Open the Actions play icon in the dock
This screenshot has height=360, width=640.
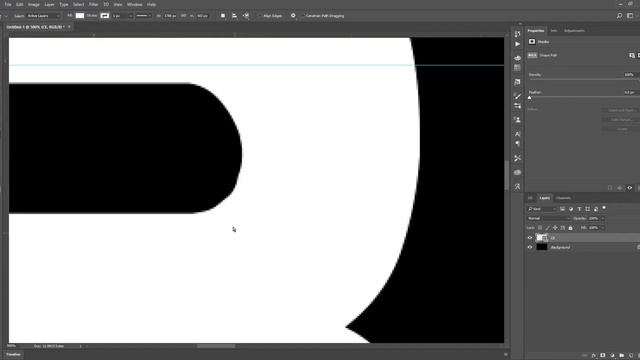tap(518, 44)
